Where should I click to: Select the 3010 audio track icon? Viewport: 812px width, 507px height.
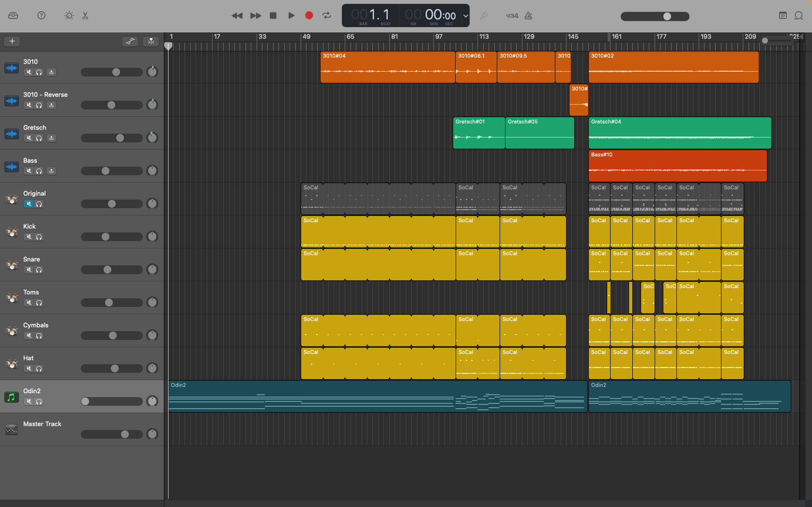click(x=12, y=68)
